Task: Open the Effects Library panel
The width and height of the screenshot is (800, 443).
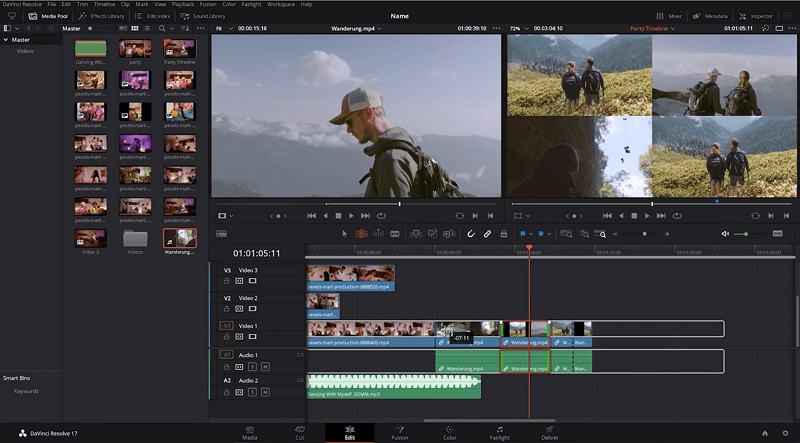Action: 101,16
